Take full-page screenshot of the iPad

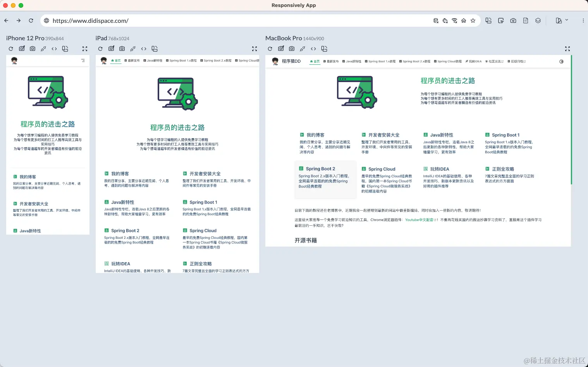111,48
